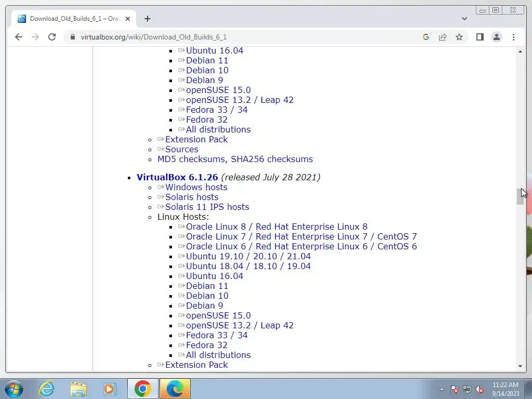Viewport: 532px width, 399px height.
Task: Go back to the previous page
Action: [19, 37]
